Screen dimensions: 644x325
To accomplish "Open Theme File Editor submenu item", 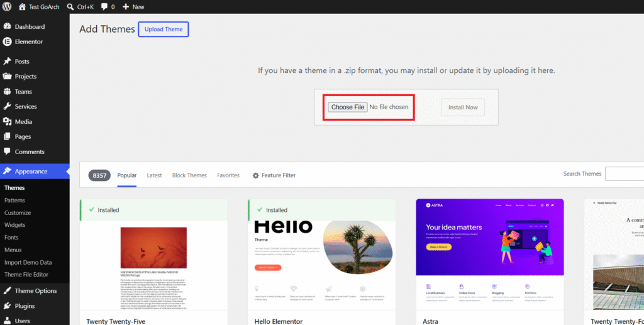I will 26,275.
